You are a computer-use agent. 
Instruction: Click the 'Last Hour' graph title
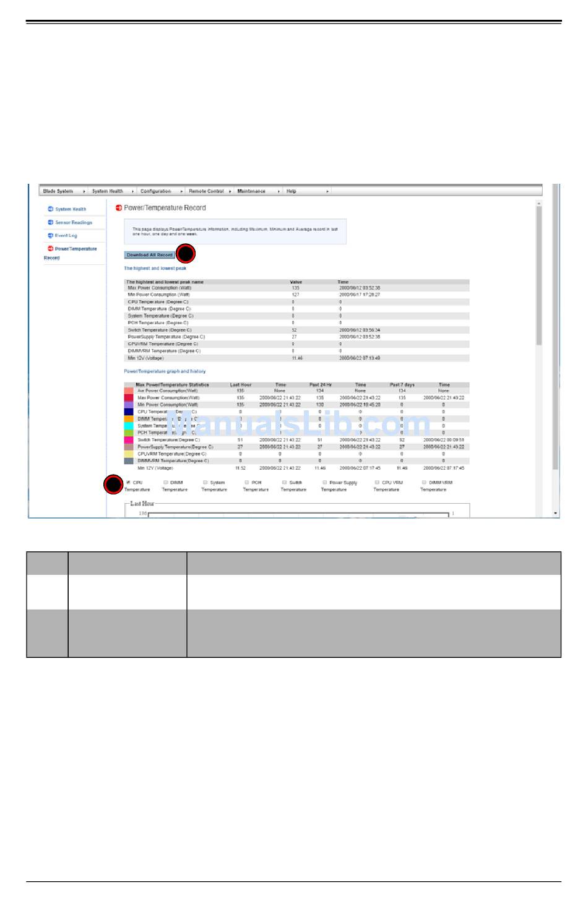142,504
